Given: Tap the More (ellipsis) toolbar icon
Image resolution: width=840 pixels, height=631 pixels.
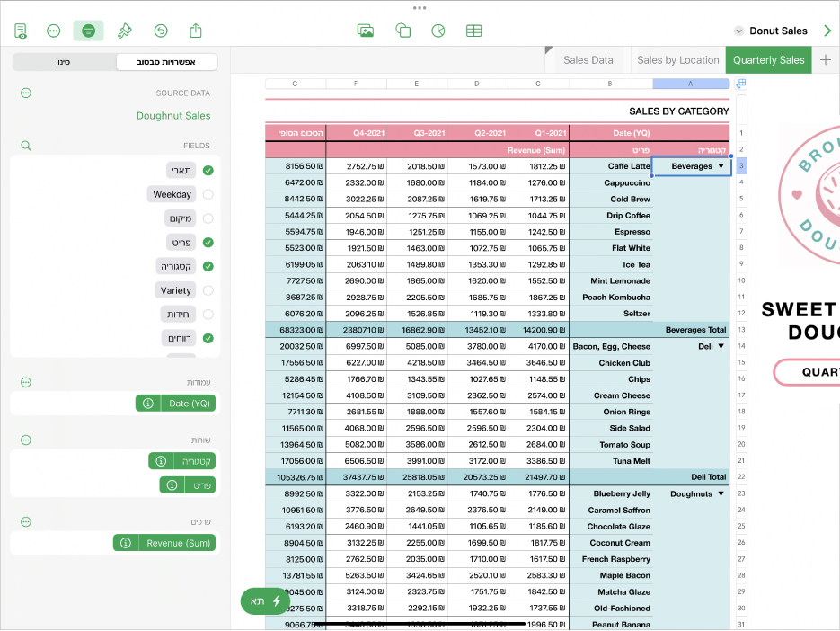Looking at the screenshot, I should tap(54, 31).
